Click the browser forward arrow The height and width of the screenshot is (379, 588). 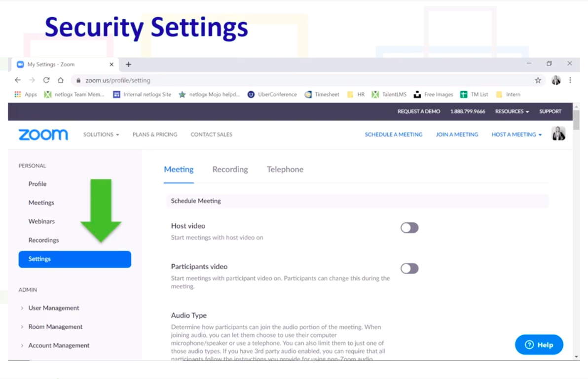click(x=32, y=80)
